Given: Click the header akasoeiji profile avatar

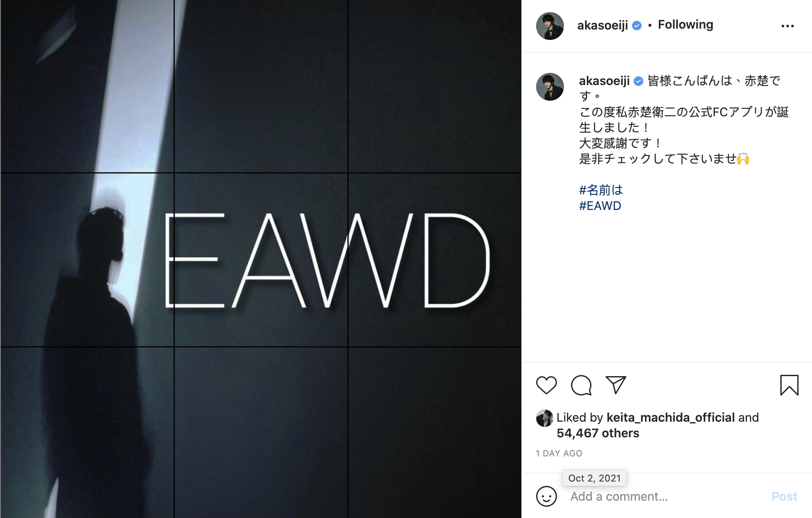Looking at the screenshot, I should 550,26.
